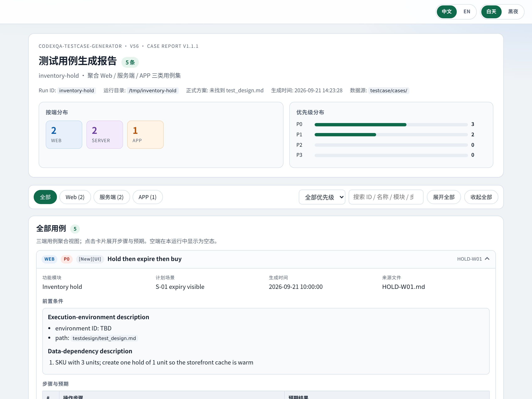
Task: Click the Data-dependency description heading
Action: [x=90, y=351]
